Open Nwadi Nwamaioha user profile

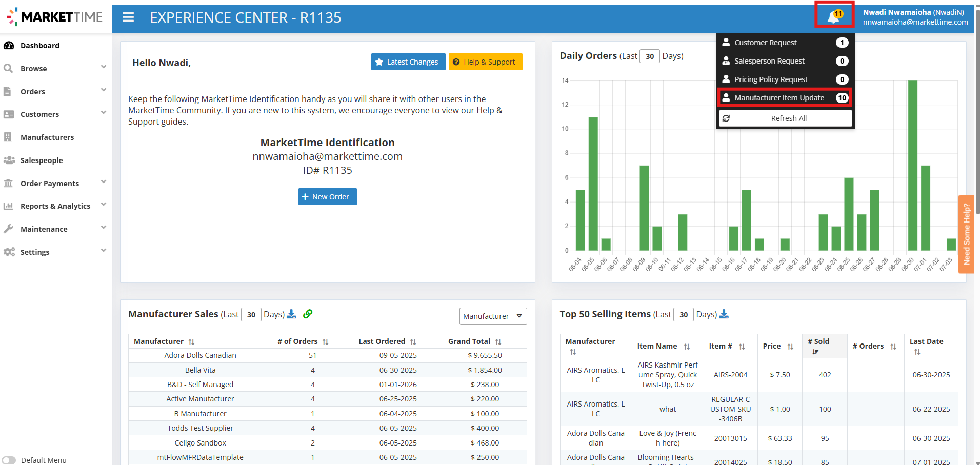[915, 17]
